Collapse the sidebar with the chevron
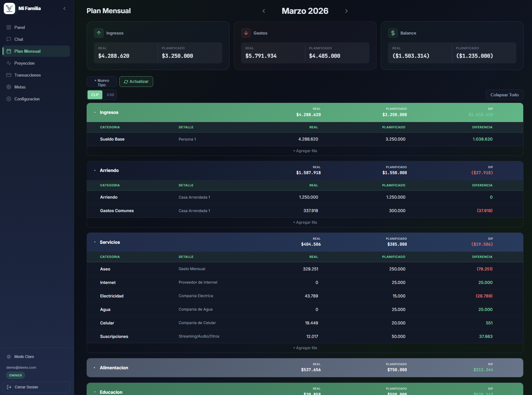The width and height of the screenshot is (532, 395). [x=64, y=8]
